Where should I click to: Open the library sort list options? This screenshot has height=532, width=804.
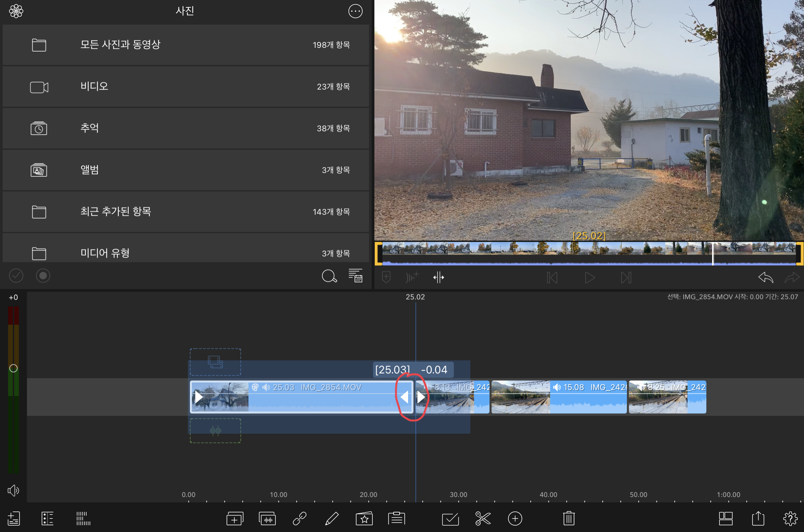tap(355, 275)
